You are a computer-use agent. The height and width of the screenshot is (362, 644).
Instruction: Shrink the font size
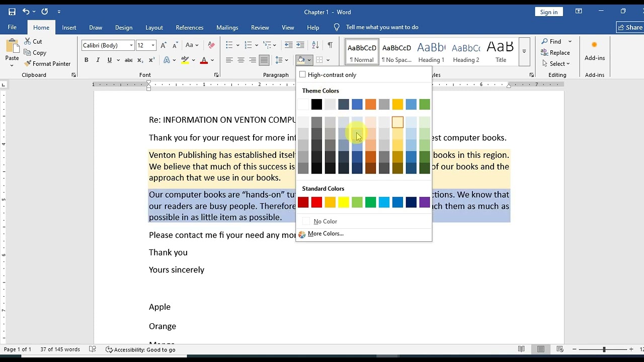[x=174, y=45]
